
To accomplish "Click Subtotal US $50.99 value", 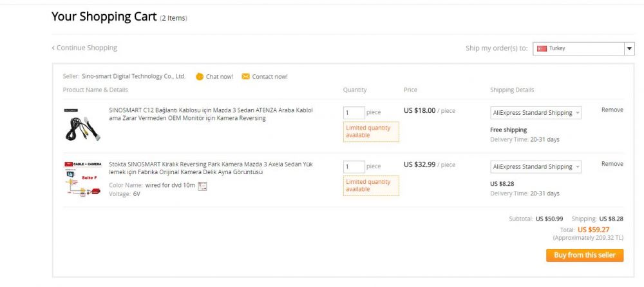I will point(549,219).
